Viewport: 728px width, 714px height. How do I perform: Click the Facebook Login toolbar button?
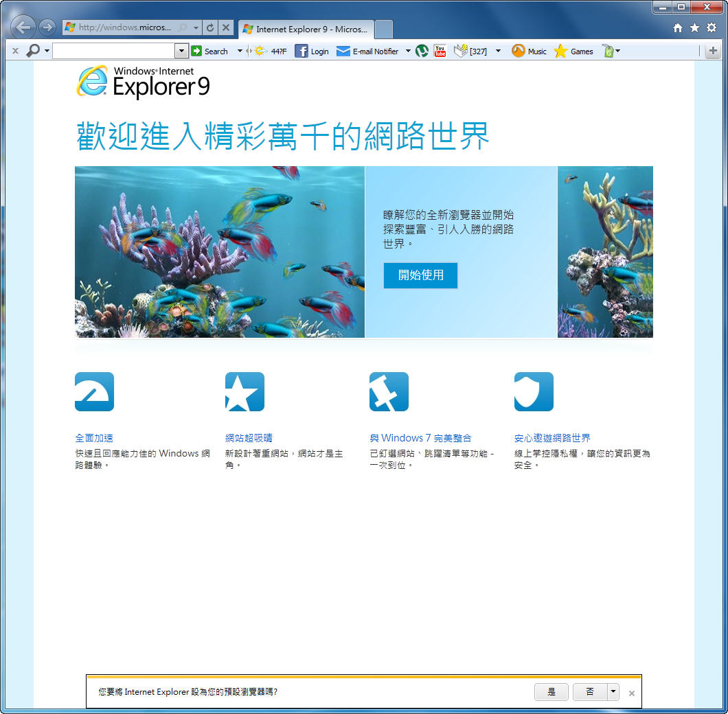click(x=312, y=51)
